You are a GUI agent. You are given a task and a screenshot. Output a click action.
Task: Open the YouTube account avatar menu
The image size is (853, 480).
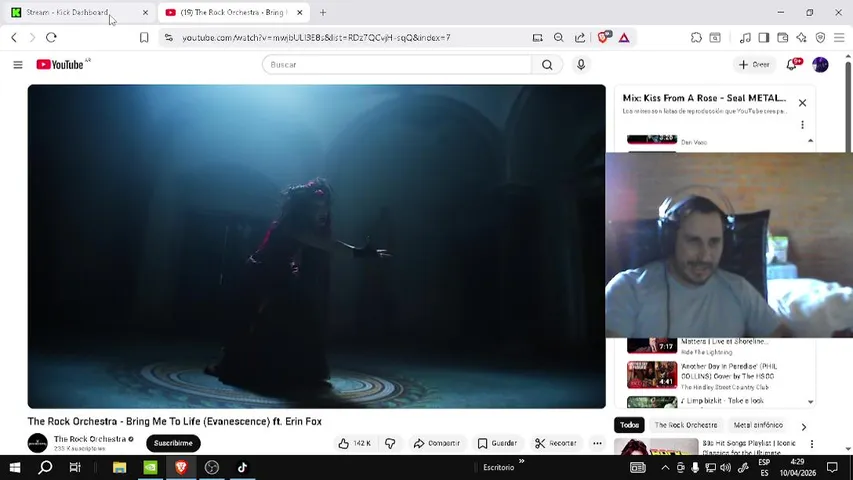click(x=820, y=64)
